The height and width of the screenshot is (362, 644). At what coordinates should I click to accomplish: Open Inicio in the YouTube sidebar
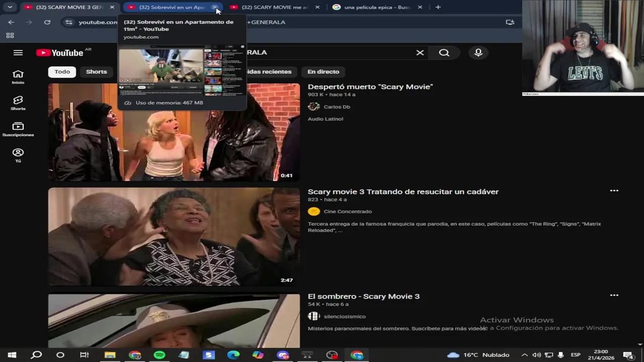pyautogui.click(x=18, y=77)
